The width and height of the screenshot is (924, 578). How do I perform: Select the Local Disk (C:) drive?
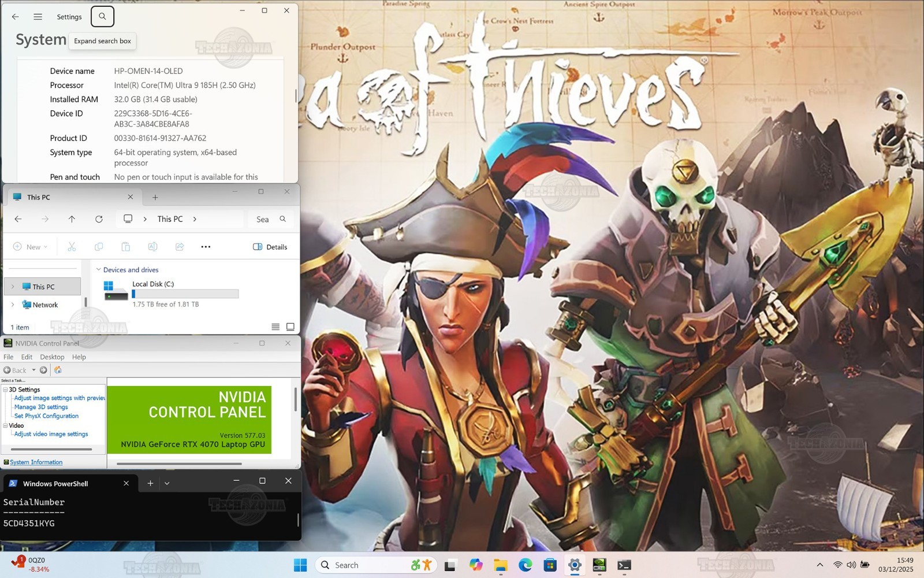click(172, 294)
